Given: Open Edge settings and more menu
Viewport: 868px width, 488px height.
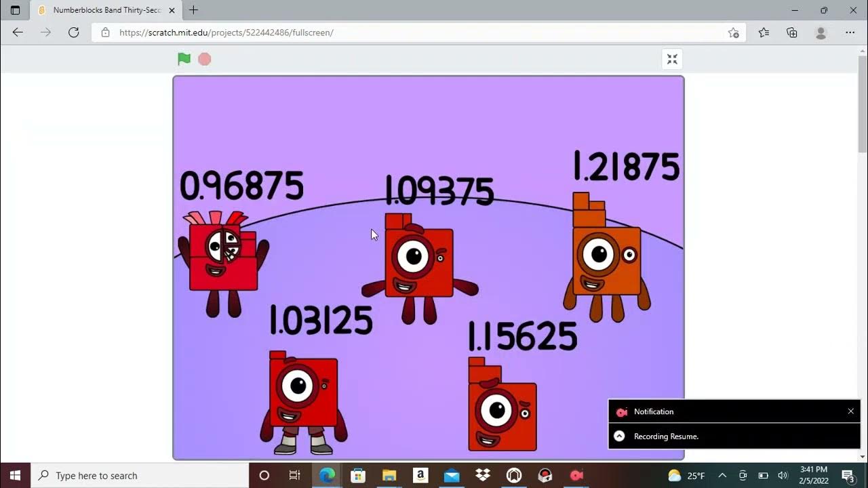Looking at the screenshot, I should (x=850, y=33).
